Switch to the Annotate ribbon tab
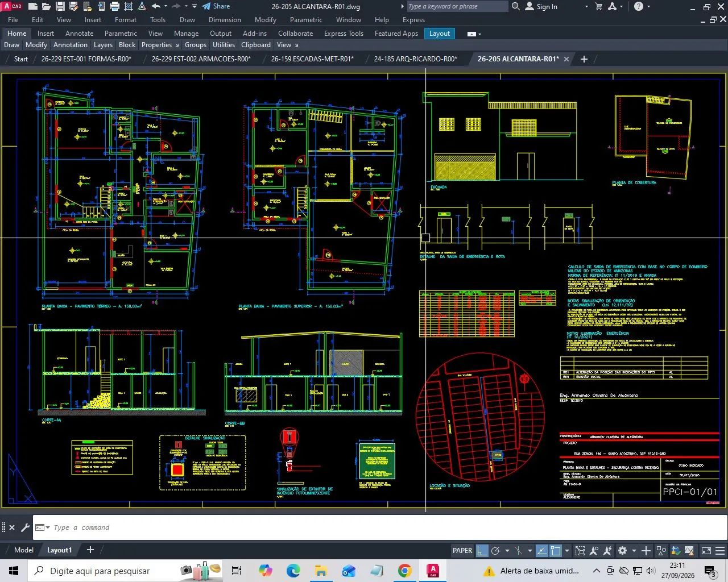The height and width of the screenshot is (582, 728). pyautogui.click(x=79, y=34)
